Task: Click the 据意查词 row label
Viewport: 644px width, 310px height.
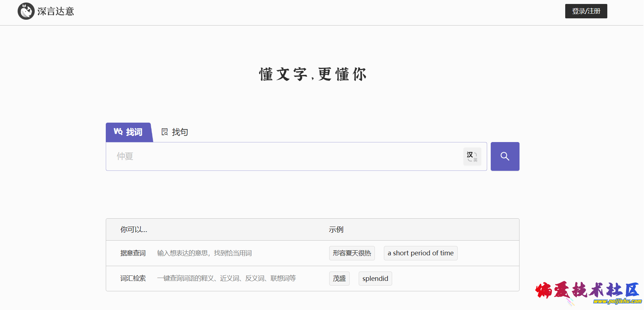Action: pos(133,253)
